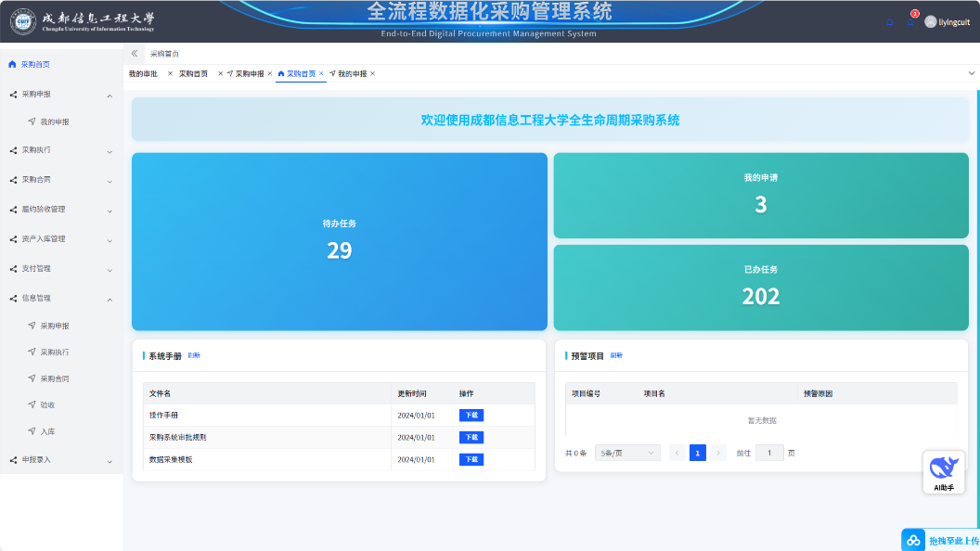
Task: Open 入库 under 信息管理 in sidebar
Action: (47, 431)
